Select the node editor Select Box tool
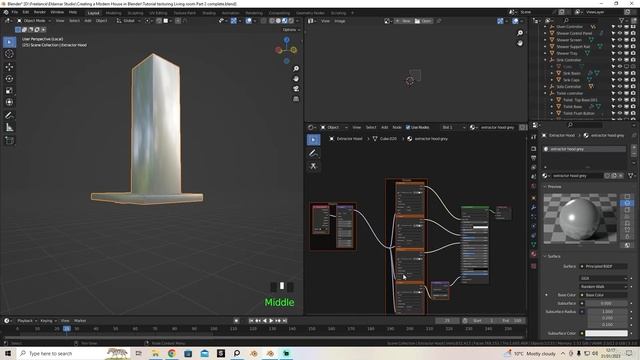640x360 pixels. pyautogui.click(x=313, y=140)
